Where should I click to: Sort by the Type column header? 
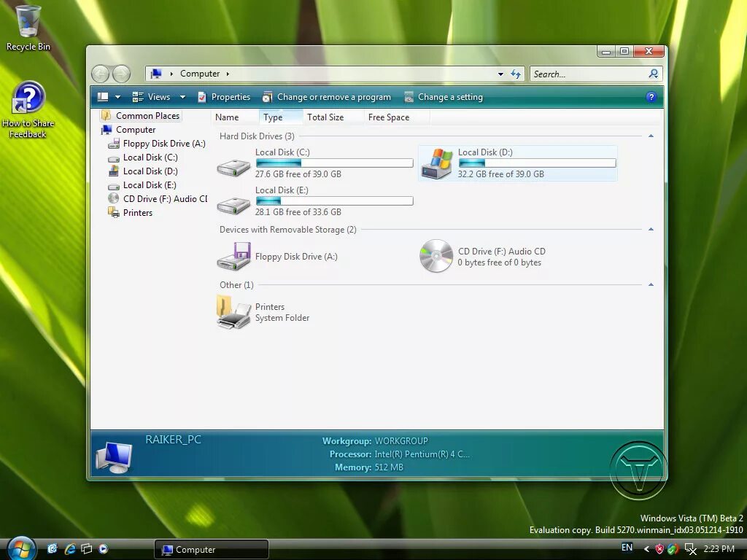[281, 117]
